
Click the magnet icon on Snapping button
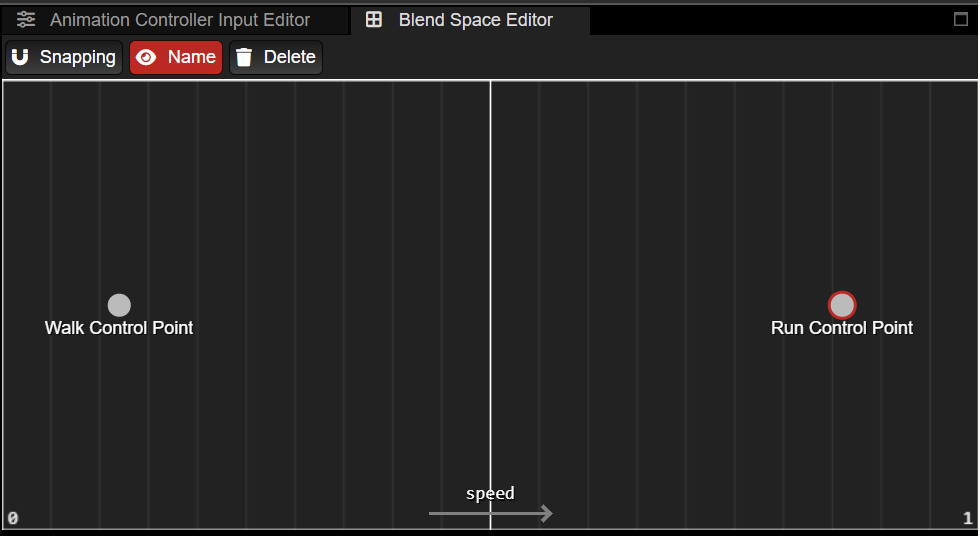coord(20,57)
